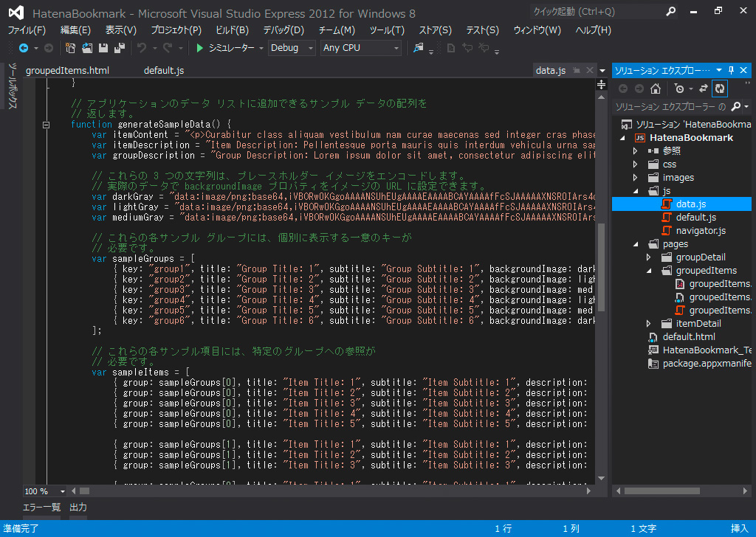Click the Save All multi-floppy icon
The height and width of the screenshot is (537, 756).
pos(120,48)
